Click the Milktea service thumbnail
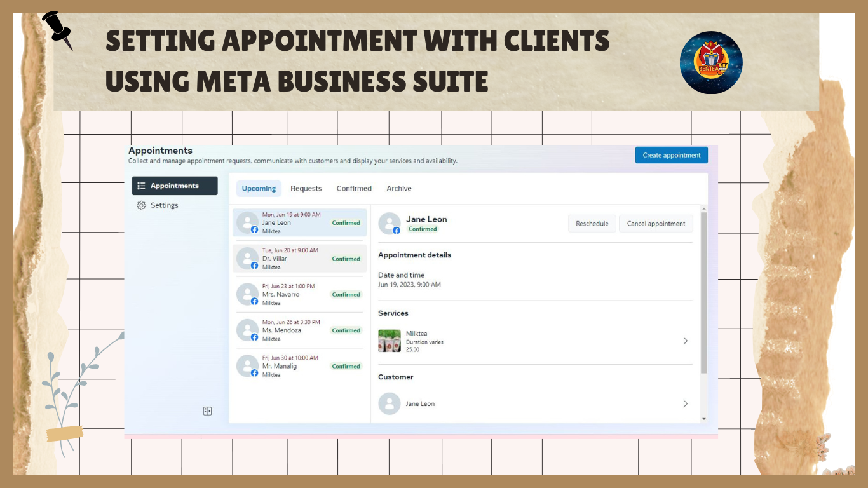The height and width of the screenshot is (488, 868). [x=390, y=341]
